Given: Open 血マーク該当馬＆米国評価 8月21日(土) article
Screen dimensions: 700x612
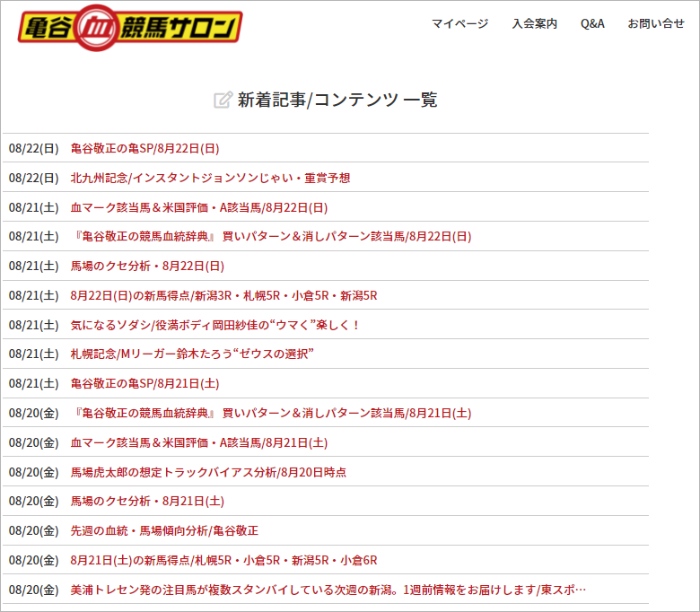Looking at the screenshot, I should click(199, 442).
